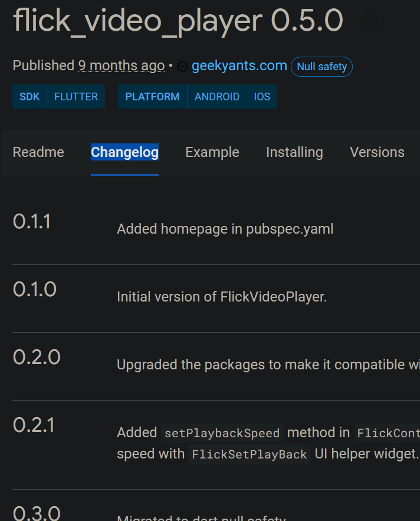The width and height of the screenshot is (420, 521).
Task: Click the PLATFORM label chip
Action: 152,96
